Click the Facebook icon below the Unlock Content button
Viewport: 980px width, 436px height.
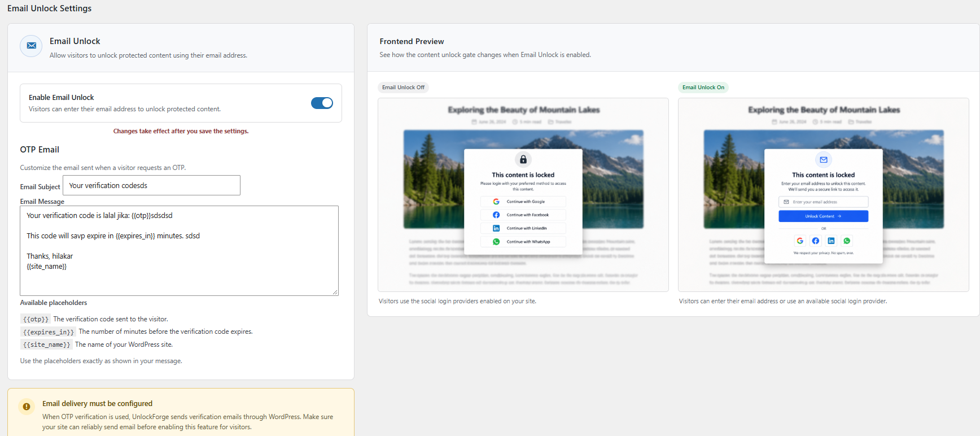coord(816,241)
